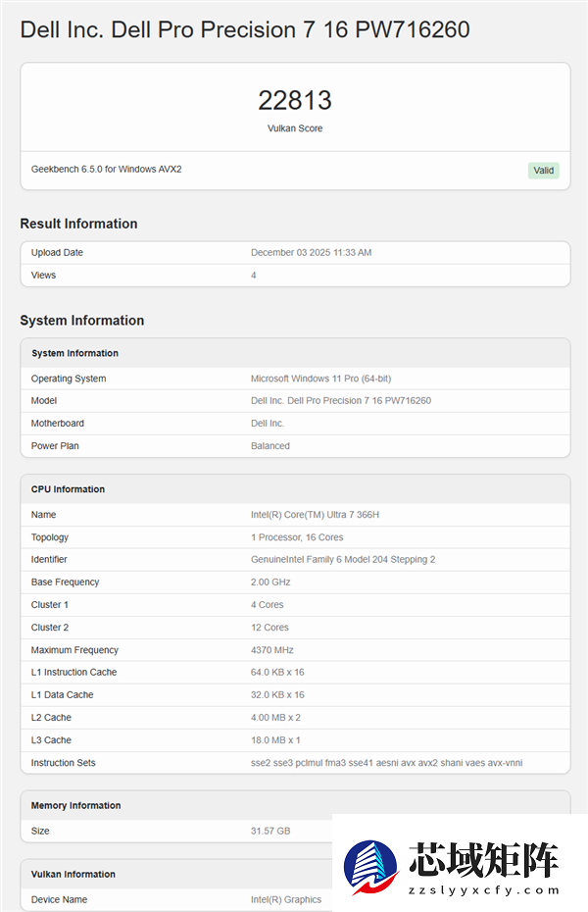Click the Instruction Sets row value
This screenshot has height=912, width=588.
point(386,763)
